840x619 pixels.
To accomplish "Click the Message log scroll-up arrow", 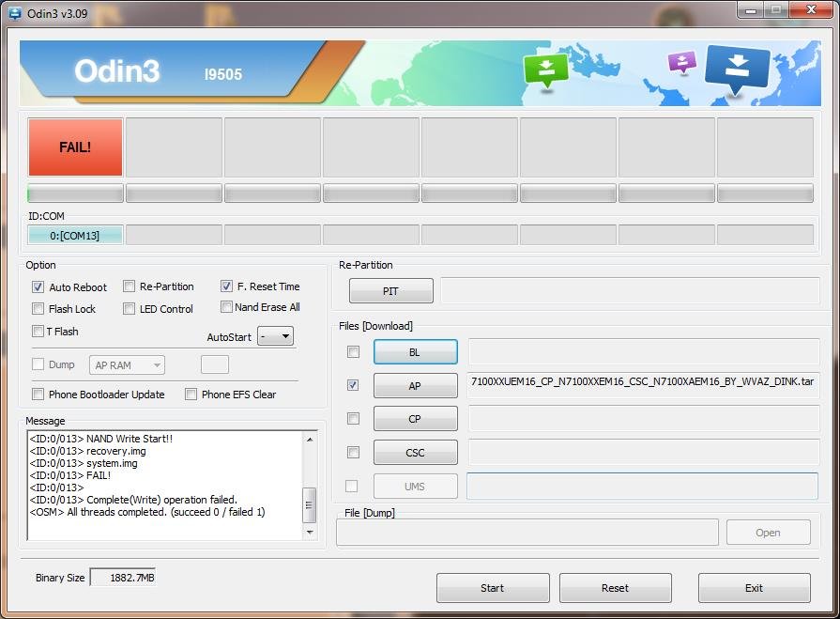I will (310, 440).
